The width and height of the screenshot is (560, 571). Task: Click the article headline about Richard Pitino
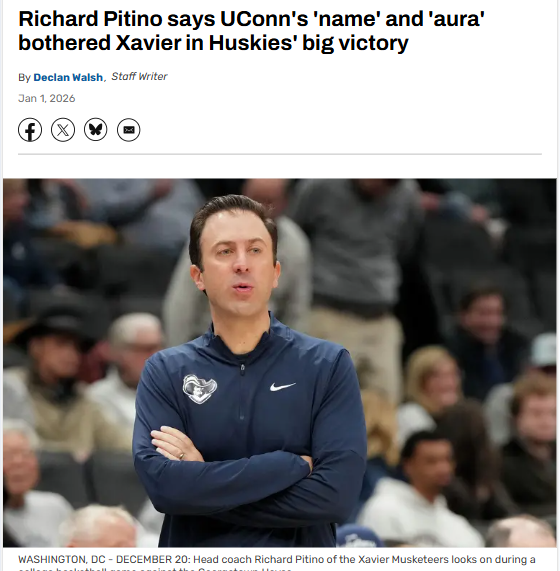251,31
